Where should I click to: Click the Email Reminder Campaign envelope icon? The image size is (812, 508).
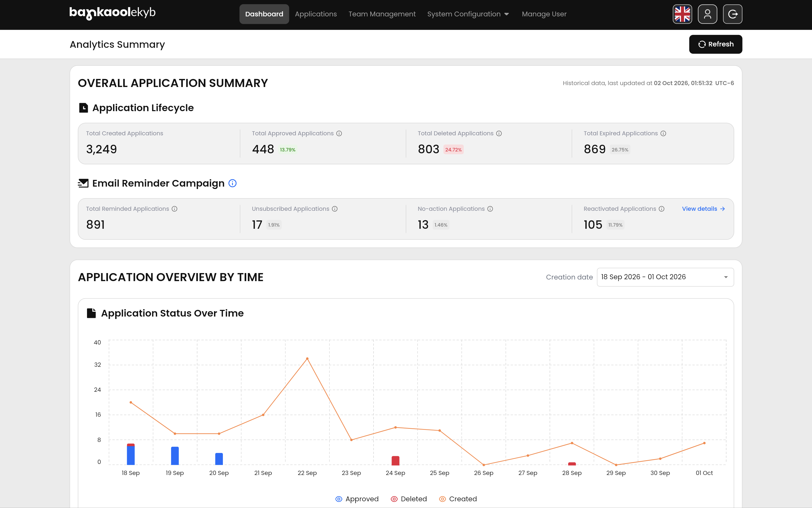coord(83,183)
